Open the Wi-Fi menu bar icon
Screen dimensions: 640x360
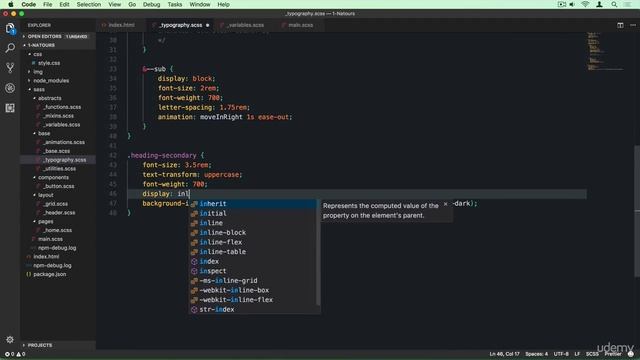pos(585,4)
